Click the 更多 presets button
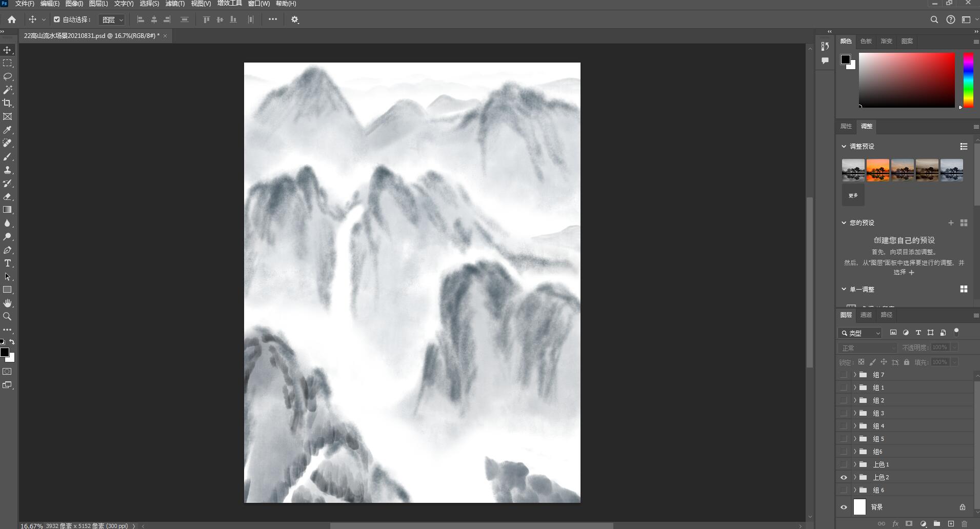This screenshot has width=980, height=529. (x=853, y=195)
